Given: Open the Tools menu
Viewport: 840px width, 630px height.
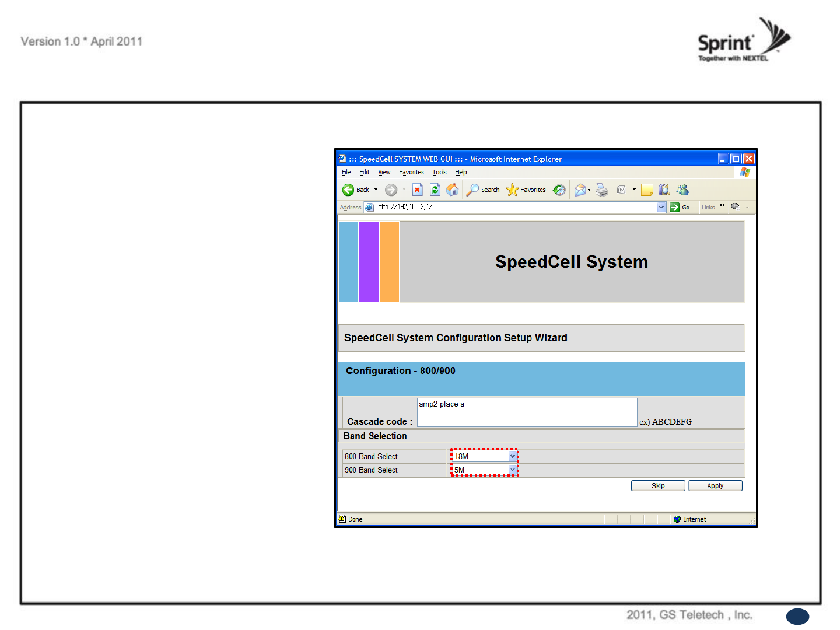Looking at the screenshot, I should pos(439,172).
